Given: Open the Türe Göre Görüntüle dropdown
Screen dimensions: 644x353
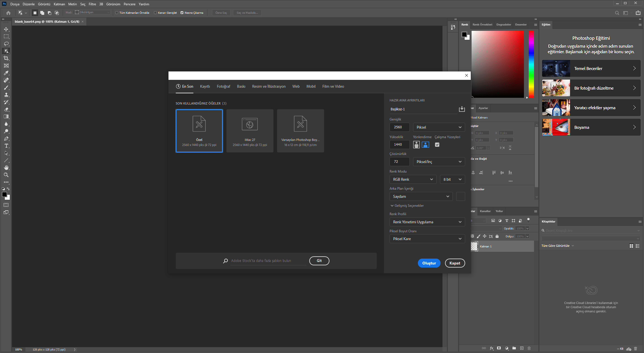Looking at the screenshot, I should [x=558, y=246].
